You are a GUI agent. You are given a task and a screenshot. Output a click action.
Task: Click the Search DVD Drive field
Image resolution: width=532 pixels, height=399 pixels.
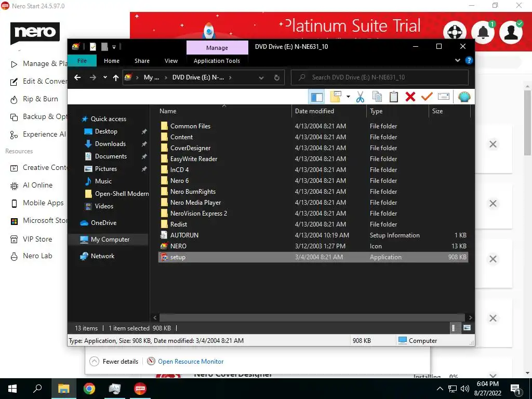380,77
